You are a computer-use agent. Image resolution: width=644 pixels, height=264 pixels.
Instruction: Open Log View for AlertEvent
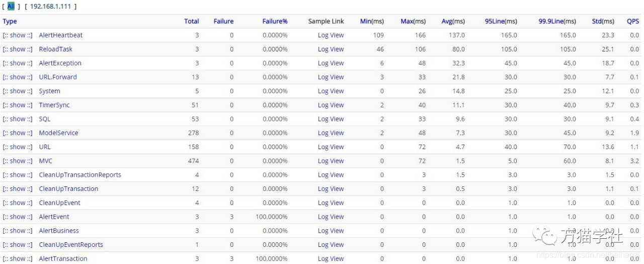(331, 217)
